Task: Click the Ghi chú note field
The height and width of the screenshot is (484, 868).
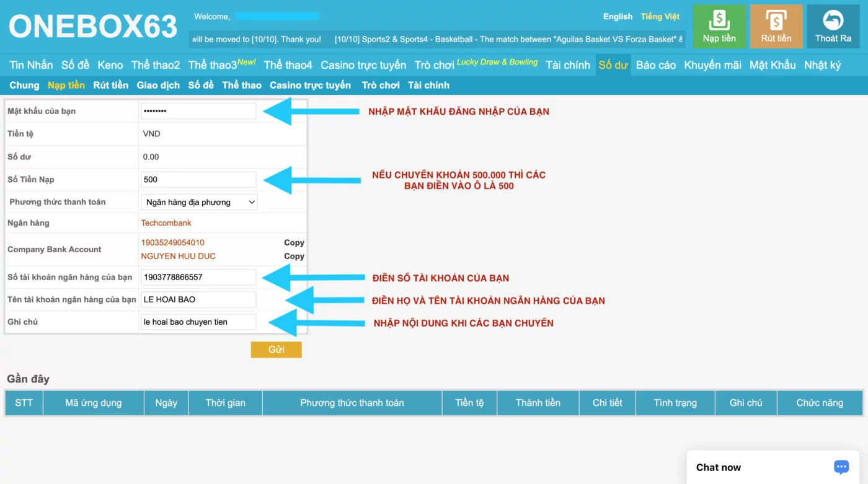Action: [x=198, y=322]
